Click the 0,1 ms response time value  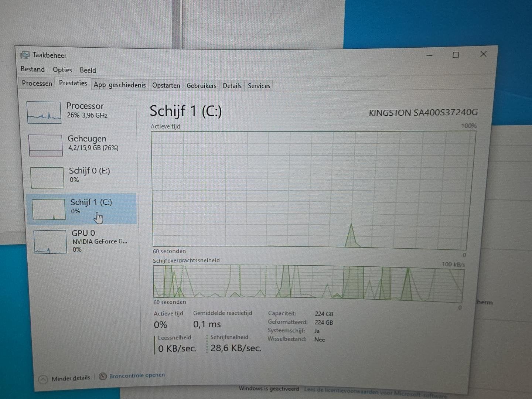tap(207, 324)
